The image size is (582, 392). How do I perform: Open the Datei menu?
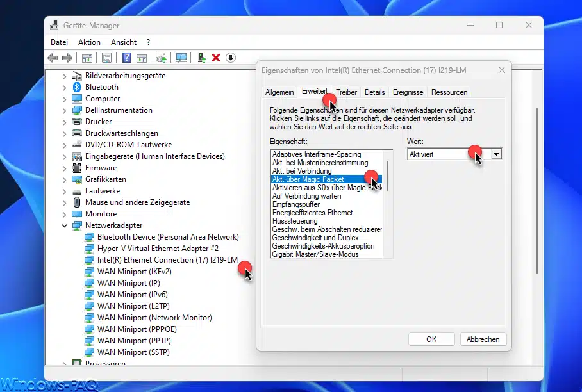[x=60, y=42]
